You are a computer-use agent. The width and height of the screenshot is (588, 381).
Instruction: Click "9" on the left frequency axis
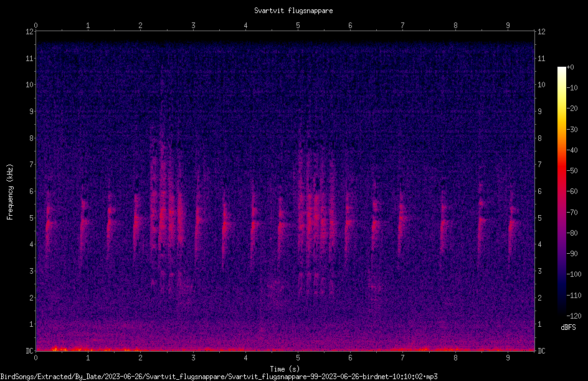32,112
